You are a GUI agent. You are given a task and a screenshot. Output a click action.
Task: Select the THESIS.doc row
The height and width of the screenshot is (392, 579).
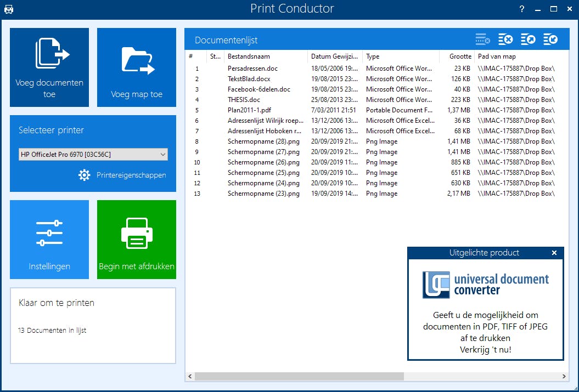coord(376,100)
